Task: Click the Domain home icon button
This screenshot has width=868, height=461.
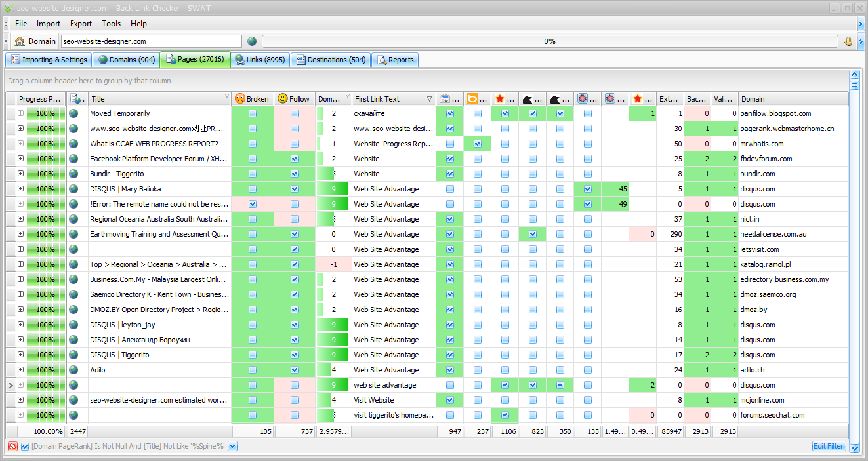Action: point(34,41)
